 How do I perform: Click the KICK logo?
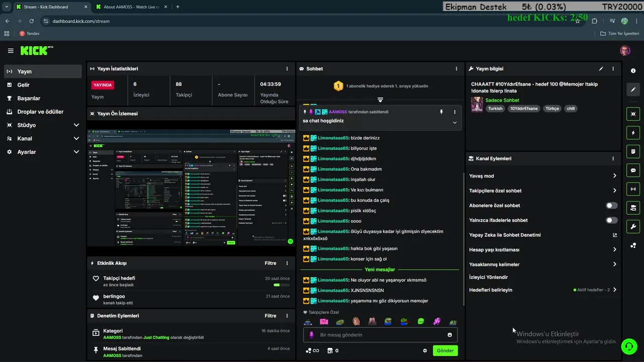pos(36,50)
